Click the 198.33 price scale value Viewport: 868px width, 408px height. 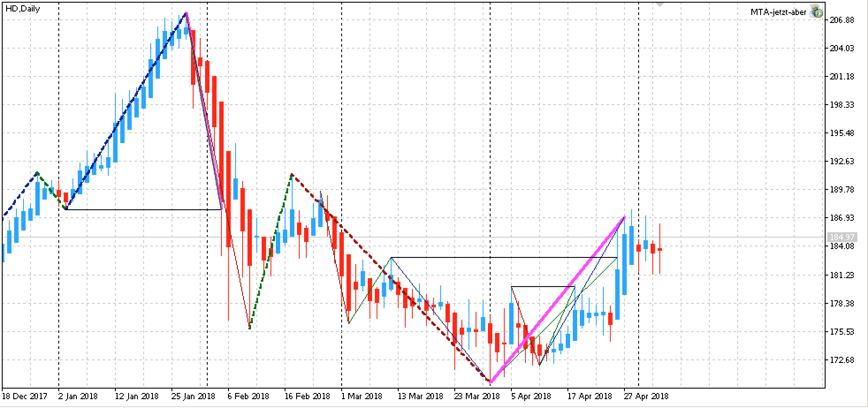(x=841, y=105)
